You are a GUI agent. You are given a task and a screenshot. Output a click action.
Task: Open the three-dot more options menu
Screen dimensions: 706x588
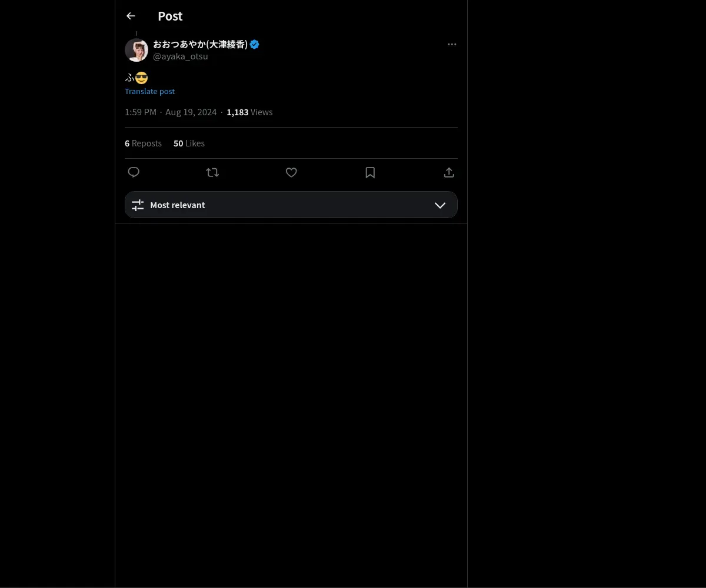(452, 44)
